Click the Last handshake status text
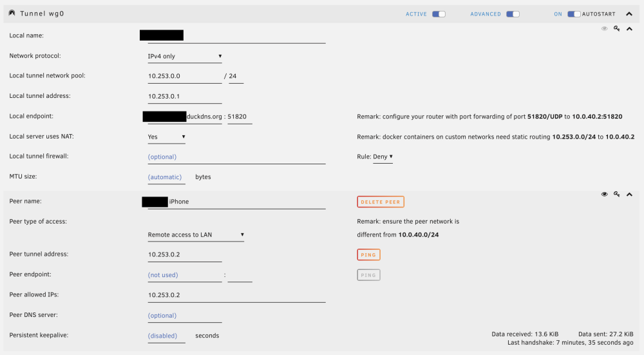This screenshot has height=355, width=644. [571, 343]
